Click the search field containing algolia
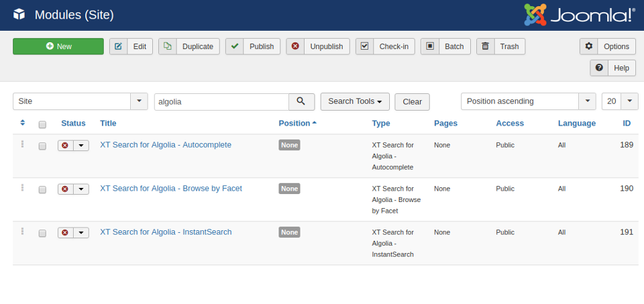Image resolution: width=644 pixels, height=304 pixels. [221, 101]
